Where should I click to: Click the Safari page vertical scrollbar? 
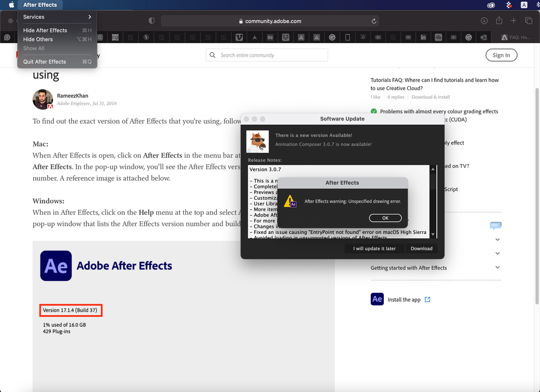(x=537, y=196)
